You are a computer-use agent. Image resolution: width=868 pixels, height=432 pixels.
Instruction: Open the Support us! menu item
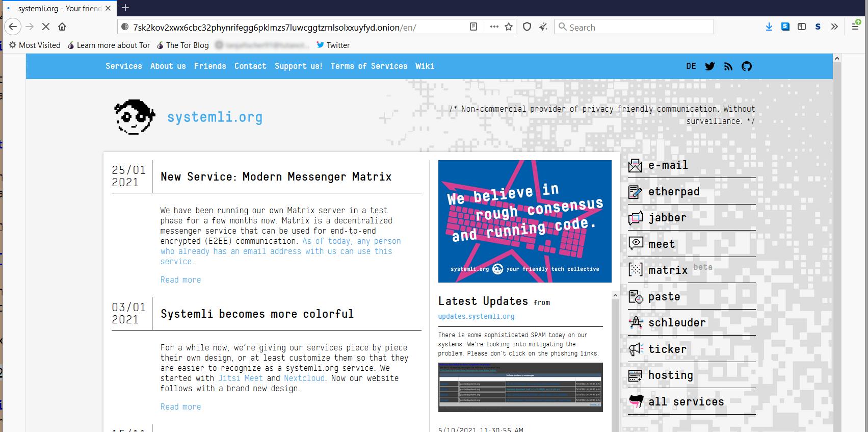pos(299,66)
